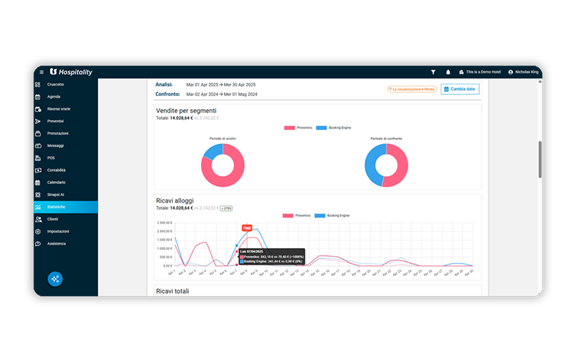The image size is (576, 362).
Task: Open the Contabilità icon
Action: click(x=38, y=170)
